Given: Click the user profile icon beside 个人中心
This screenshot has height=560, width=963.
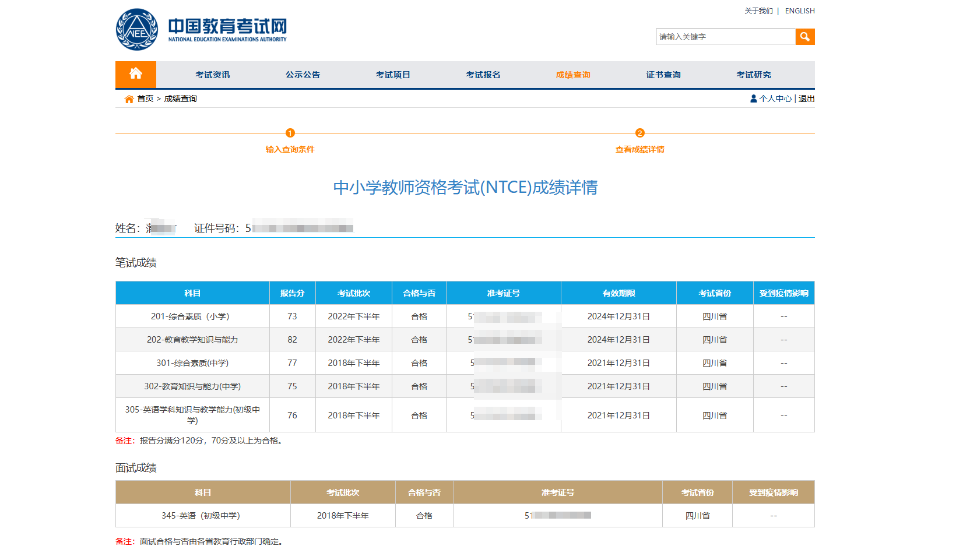Looking at the screenshot, I should pos(753,98).
